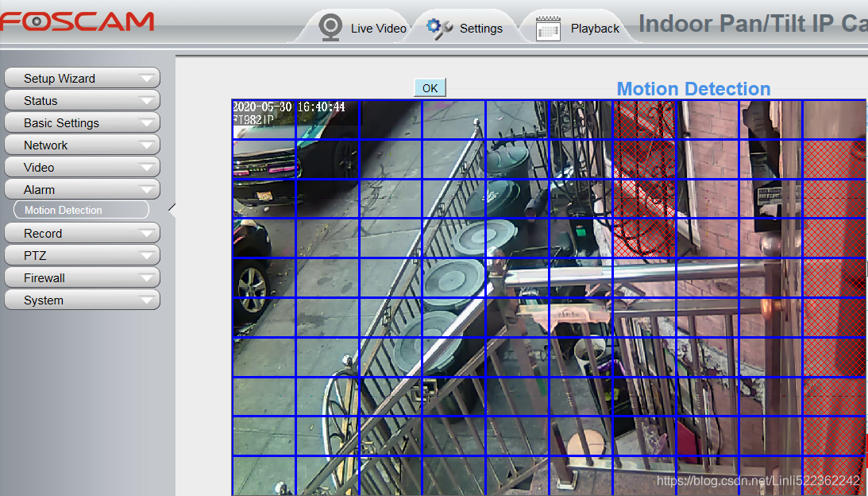Expand the Firewall dropdown arrow
868x496 pixels.
pyautogui.click(x=147, y=277)
